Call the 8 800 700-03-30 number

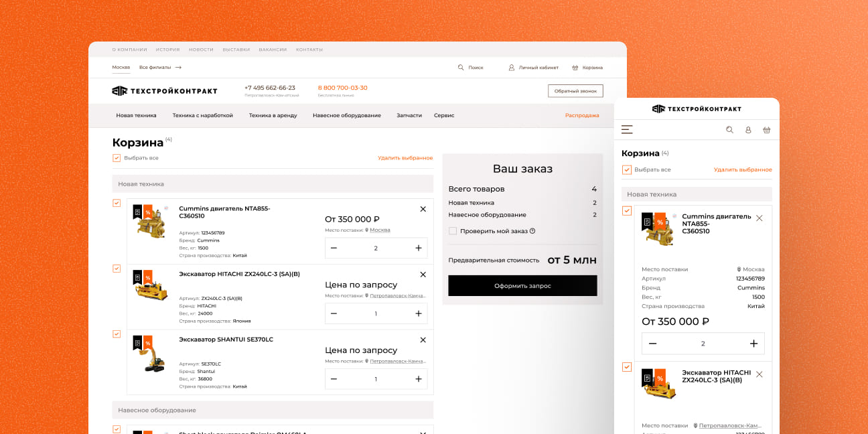point(342,88)
